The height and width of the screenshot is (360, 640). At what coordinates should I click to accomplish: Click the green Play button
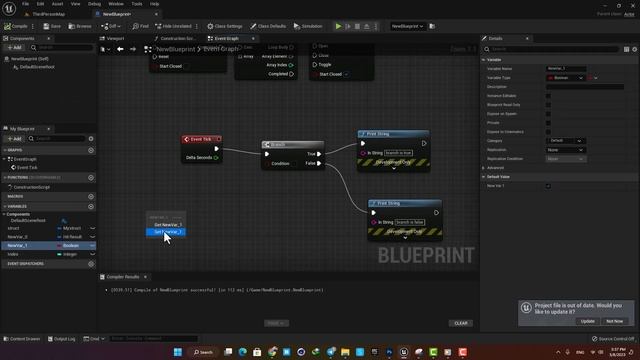[x=338, y=26]
